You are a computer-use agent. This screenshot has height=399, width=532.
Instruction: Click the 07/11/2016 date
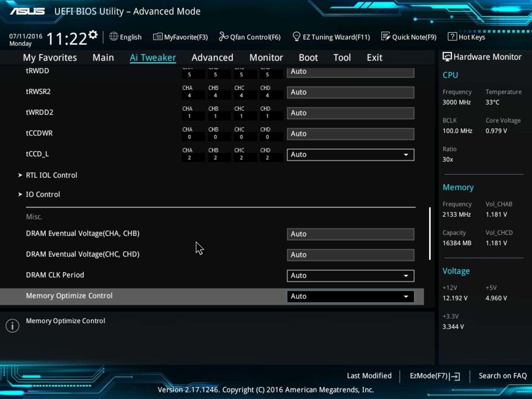26,36
